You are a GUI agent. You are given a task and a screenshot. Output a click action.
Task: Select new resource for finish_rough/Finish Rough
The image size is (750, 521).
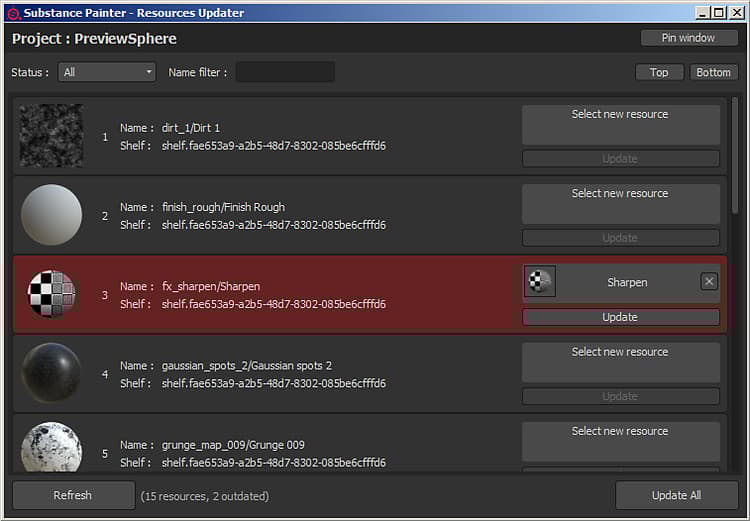pyautogui.click(x=620, y=204)
